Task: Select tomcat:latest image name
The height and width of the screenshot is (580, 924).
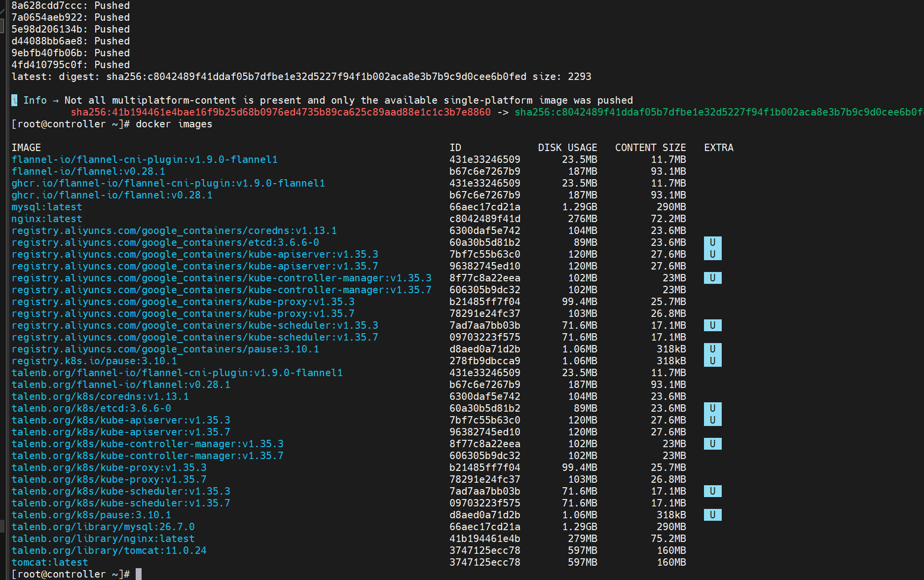Action: click(x=50, y=562)
